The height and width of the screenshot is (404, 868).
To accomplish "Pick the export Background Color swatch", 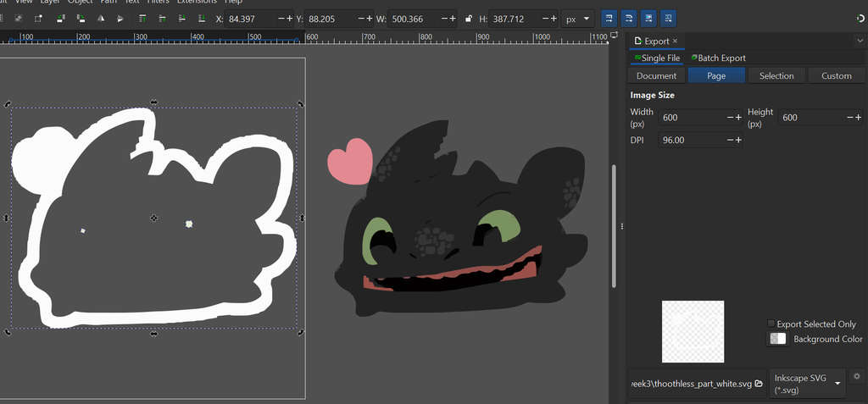I will [777, 339].
